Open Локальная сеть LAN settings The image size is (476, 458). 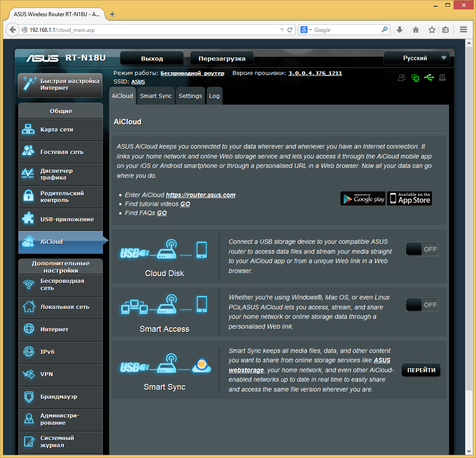(x=61, y=307)
